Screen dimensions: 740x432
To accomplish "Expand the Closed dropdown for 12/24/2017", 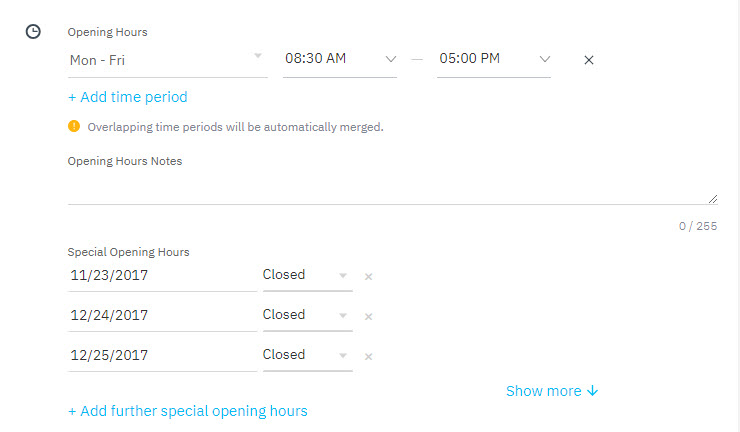I will tap(308, 315).
